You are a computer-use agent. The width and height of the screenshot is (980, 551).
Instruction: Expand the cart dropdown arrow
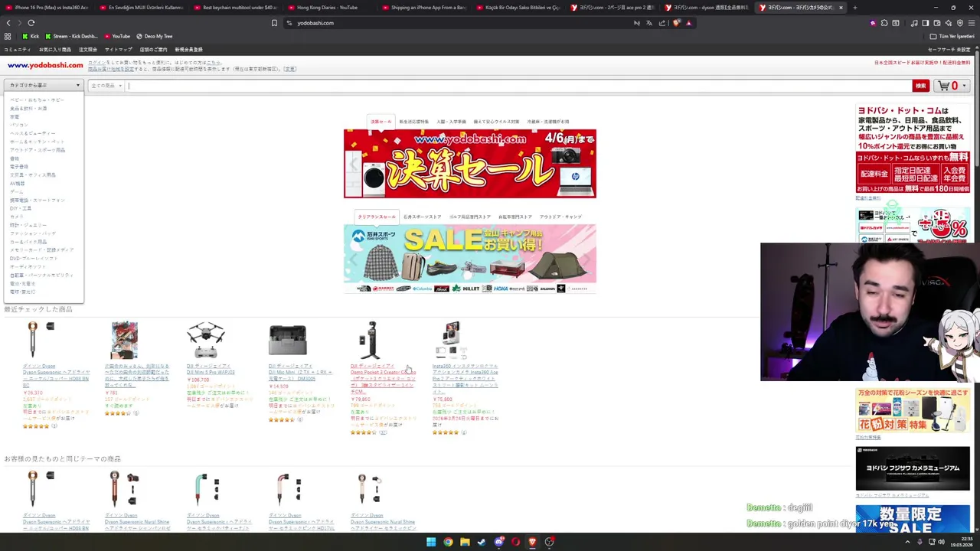tap(965, 86)
